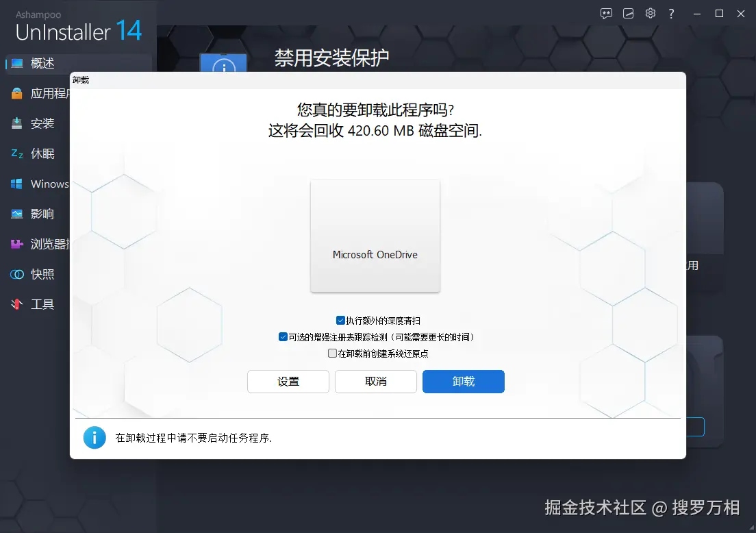
Task: Click the 设置 button in the dialog
Action: click(288, 382)
